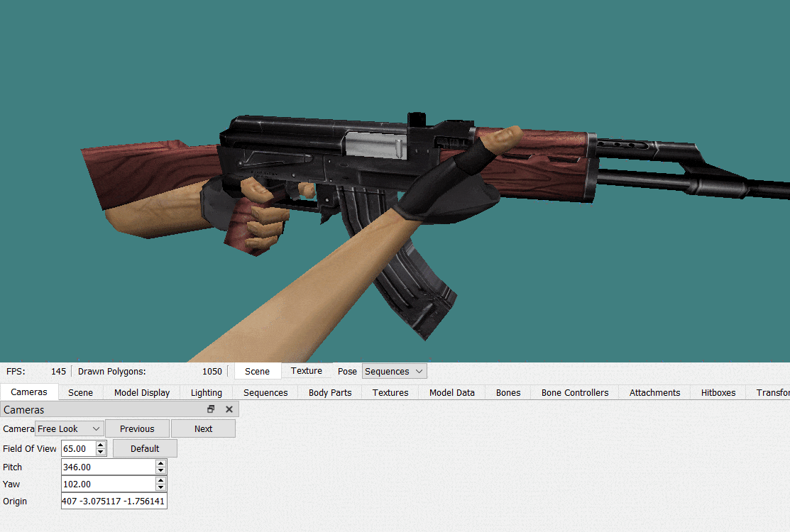This screenshot has height=532, width=790.
Task: Open the Pose Sequences dropdown
Action: click(x=394, y=372)
